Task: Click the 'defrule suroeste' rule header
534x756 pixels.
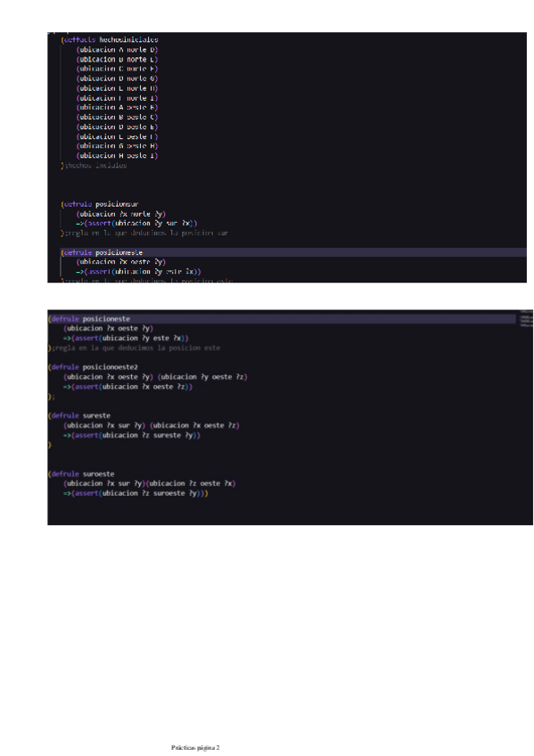Action: 81,473
